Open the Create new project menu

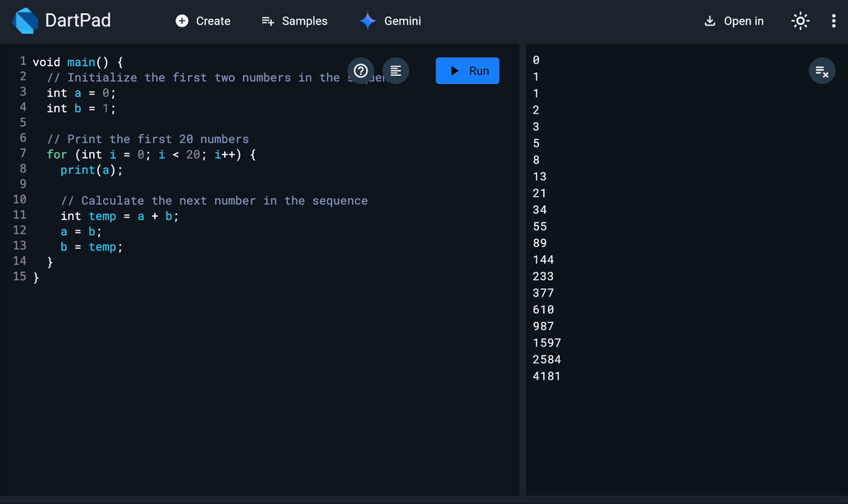pyautogui.click(x=203, y=21)
